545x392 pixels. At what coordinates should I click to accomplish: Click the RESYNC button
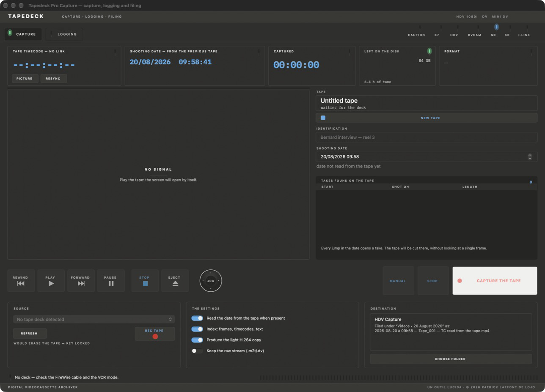tap(53, 79)
